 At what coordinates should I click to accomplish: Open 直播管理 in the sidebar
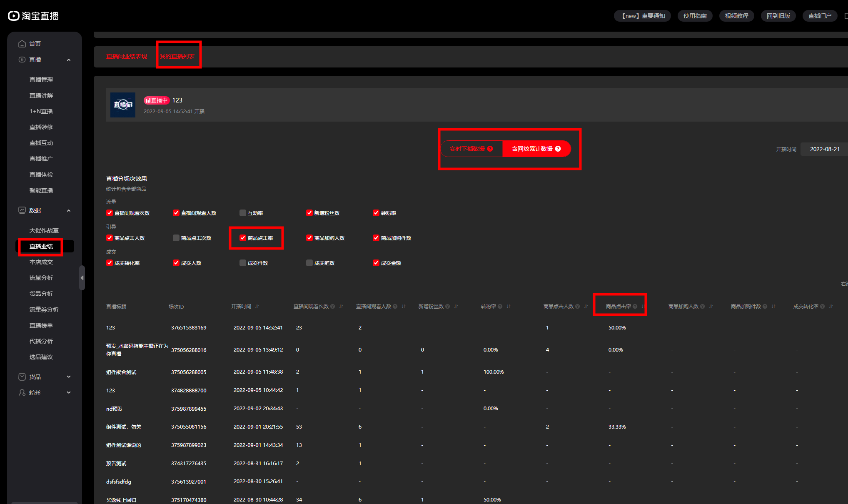(x=41, y=80)
